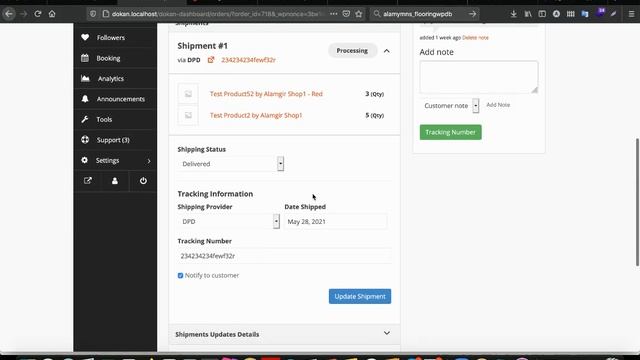
Task: Click the Booking calendar icon
Action: click(85, 58)
